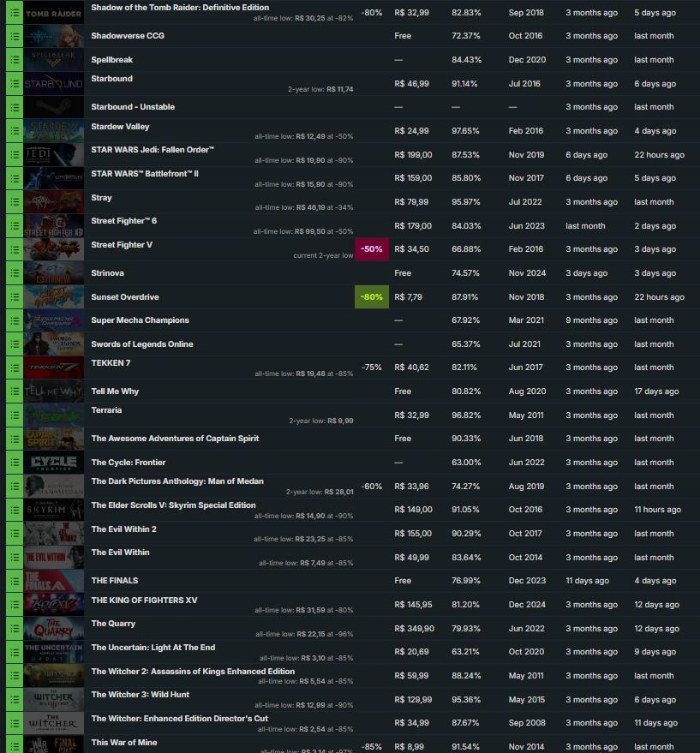Click price R$ 349,90 for The Quarry
700x753 pixels.
point(414,628)
